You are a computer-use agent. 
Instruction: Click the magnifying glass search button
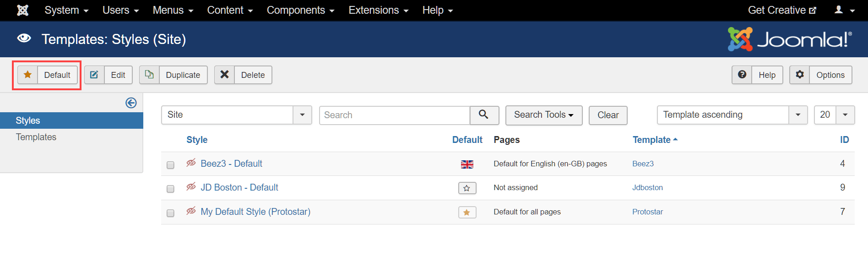pos(484,115)
